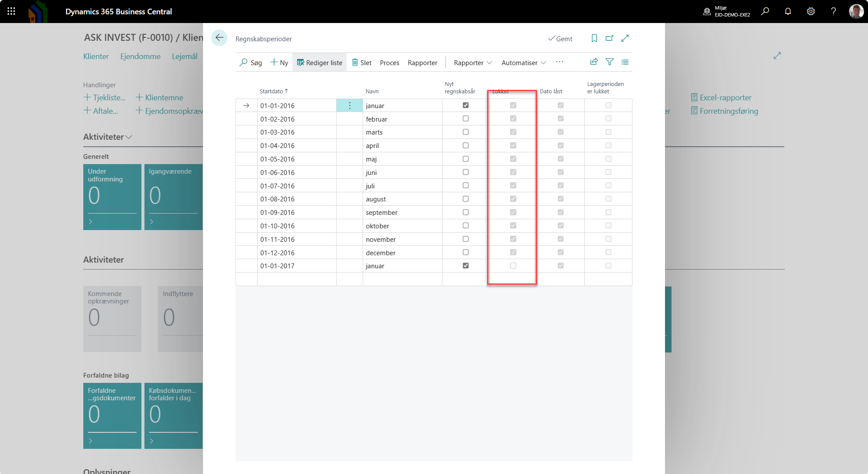Open the app launcher waffle icon
Screen dimensions: 868x474
click(x=11, y=11)
